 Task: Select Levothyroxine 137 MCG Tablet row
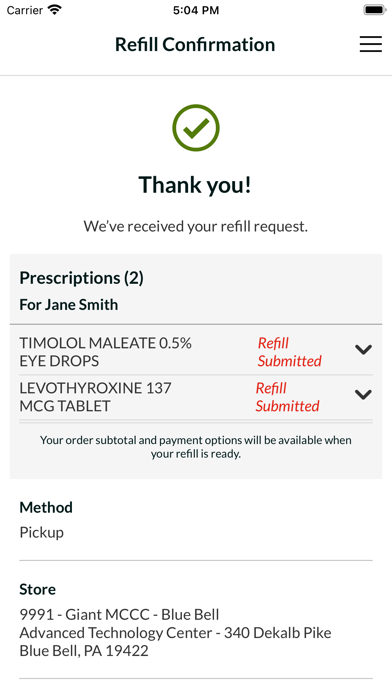coord(196,397)
